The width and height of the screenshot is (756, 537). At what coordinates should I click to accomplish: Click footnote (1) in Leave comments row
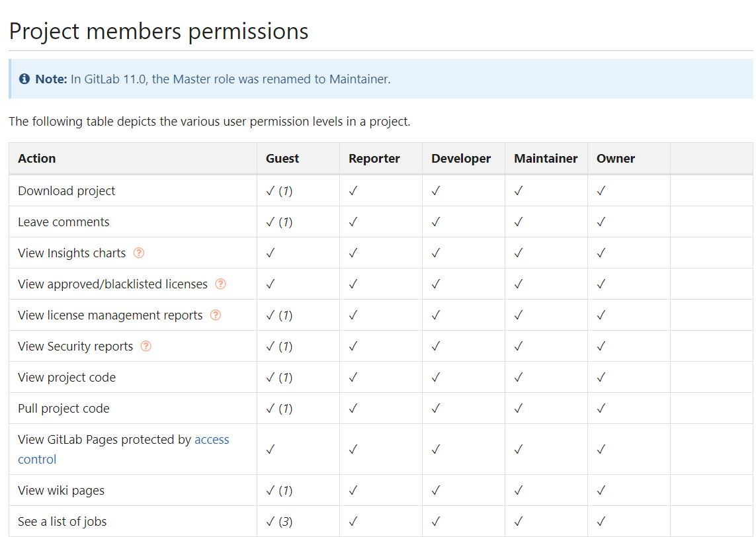285,222
